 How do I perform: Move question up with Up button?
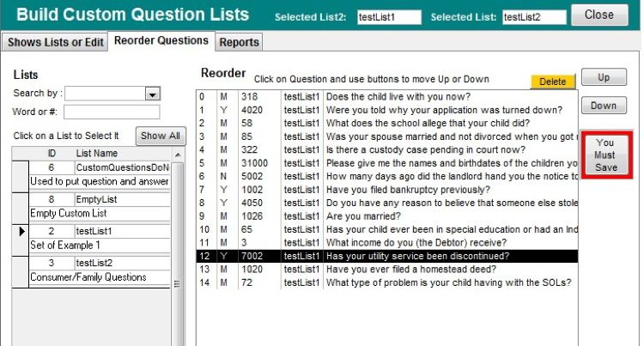(x=604, y=77)
